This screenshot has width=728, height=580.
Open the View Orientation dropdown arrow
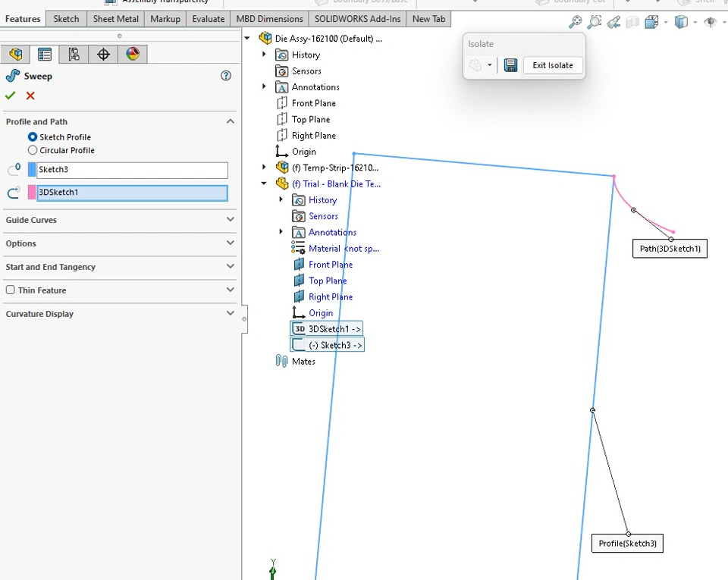[666, 22]
